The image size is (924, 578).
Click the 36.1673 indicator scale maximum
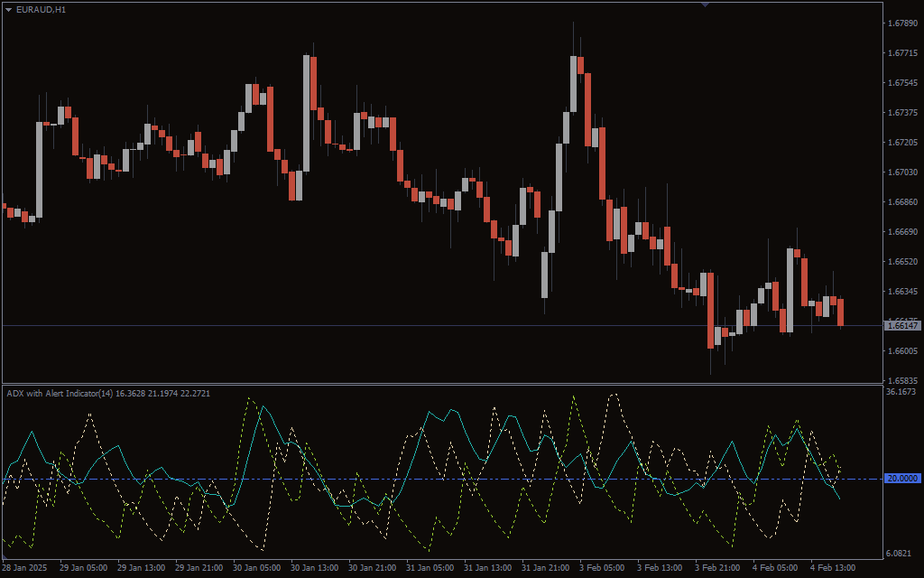tap(902, 393)
